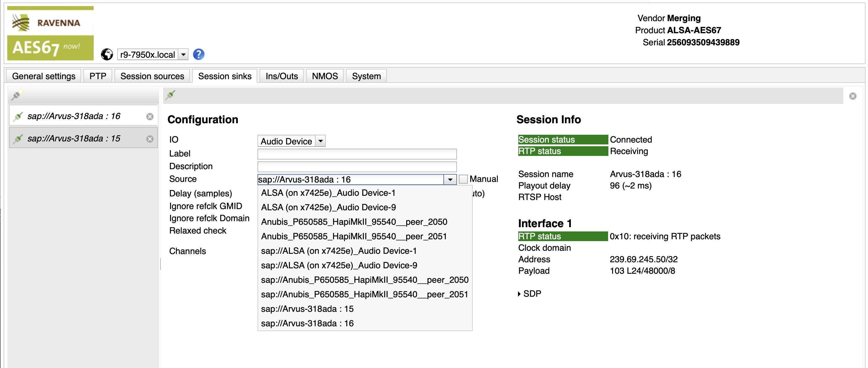868x368 pixels.
Task: Click the connected plug icon in panel header
Action: pos(170,95)
